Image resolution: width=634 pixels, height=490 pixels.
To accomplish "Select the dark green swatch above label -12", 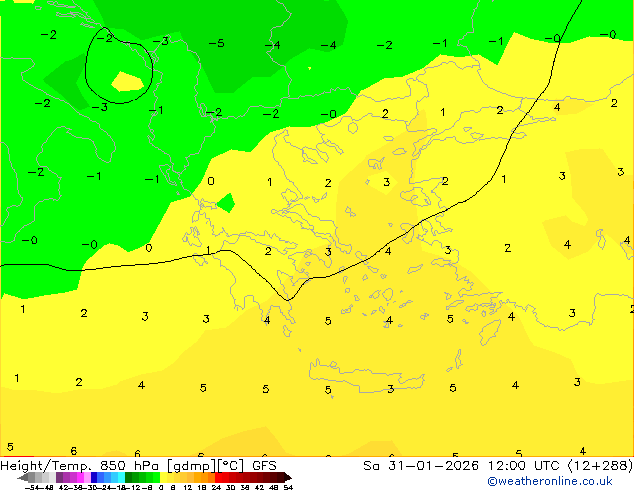I will click(x=129, y=478).
